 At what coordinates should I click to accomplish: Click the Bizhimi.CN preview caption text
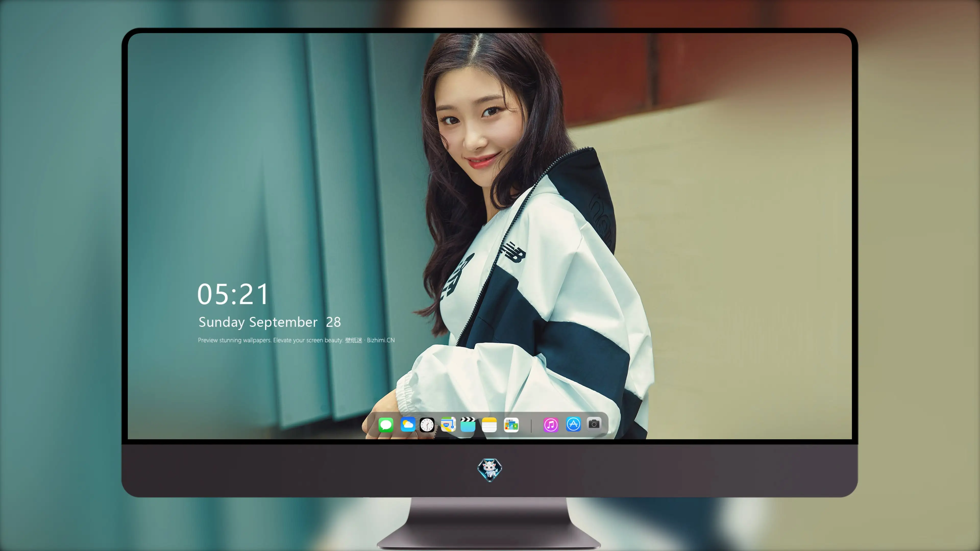point(296,340)
